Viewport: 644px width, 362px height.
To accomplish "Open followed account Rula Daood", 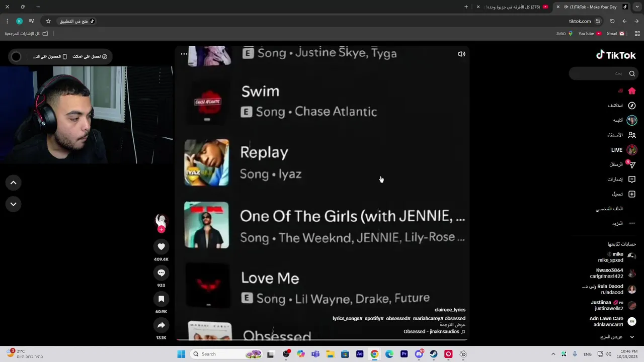I will coord(609,289).
